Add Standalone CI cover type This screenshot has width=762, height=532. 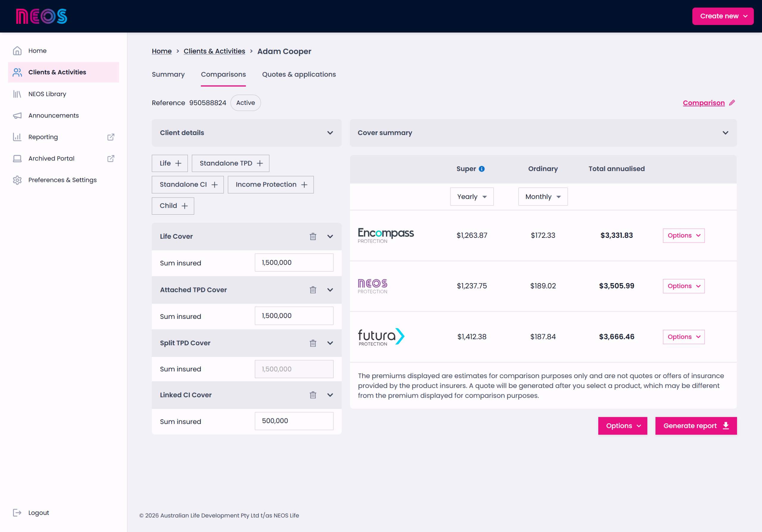coord(188,185)
